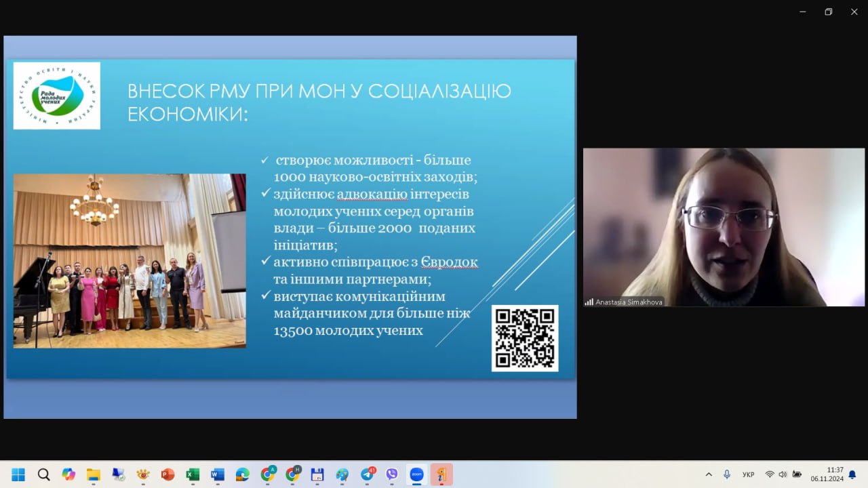Switch to Word on the taskbar
868x488 pixels.
point(218,474)
